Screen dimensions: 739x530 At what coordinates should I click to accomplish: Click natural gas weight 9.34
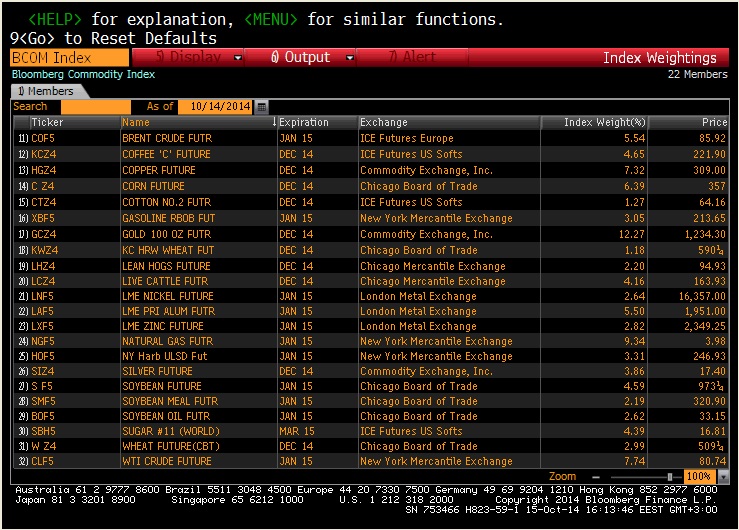634,342
